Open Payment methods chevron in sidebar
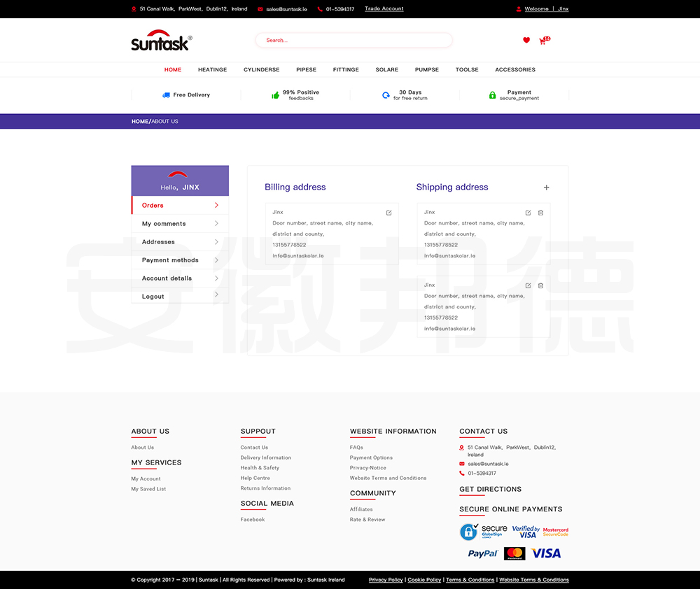 tap(216, 260)
